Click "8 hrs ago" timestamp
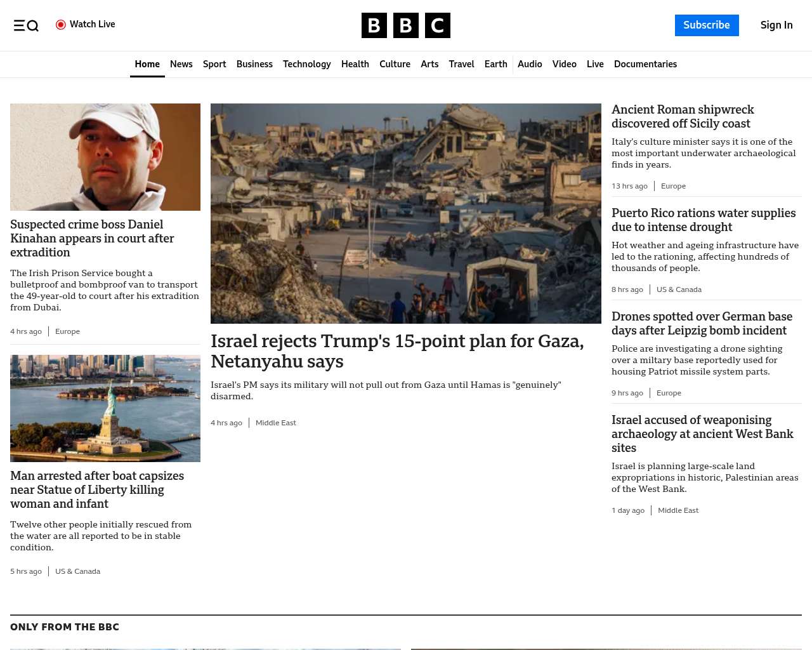The image size is (812, 650). point(627,289)
